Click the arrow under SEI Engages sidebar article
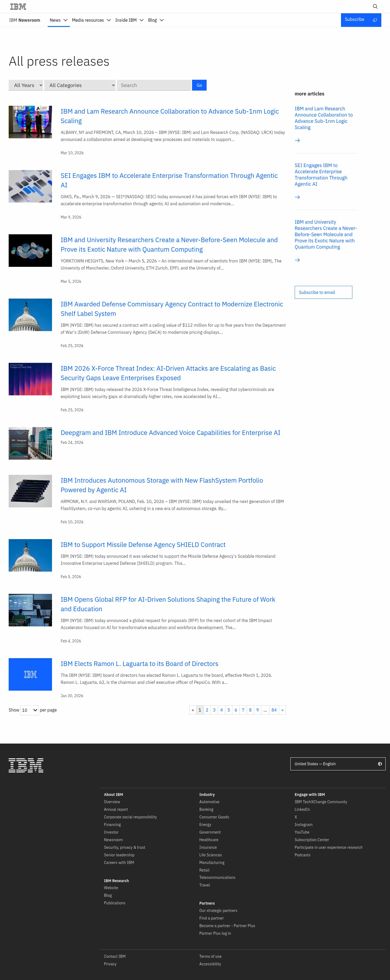 (297, 197)
